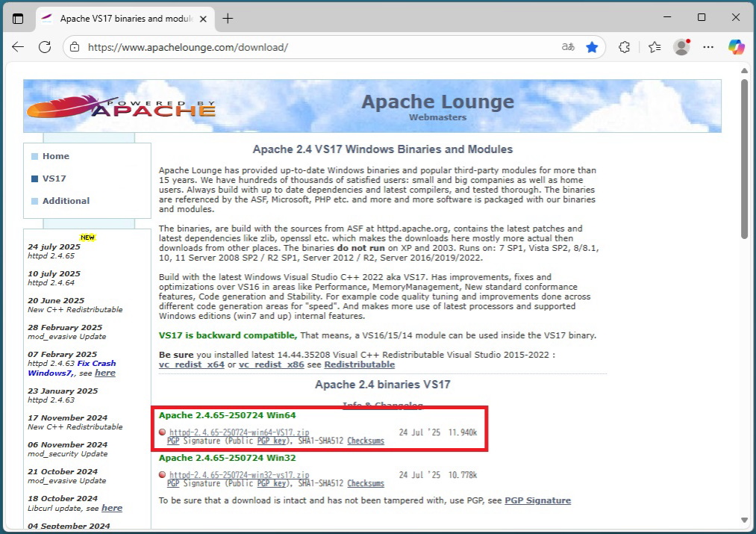Open the PGP Signature info link
This screenshot has height=534, width=756.
[537, 500]
